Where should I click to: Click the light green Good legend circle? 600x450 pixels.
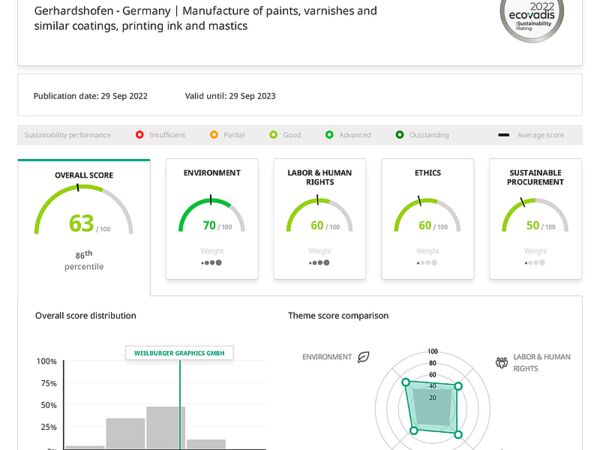(x=273, y=135)
